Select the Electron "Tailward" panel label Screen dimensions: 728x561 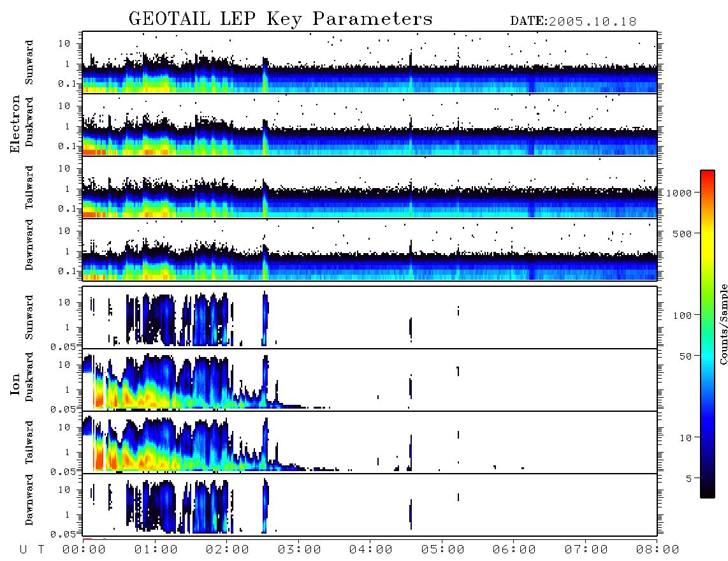click(x=29, y=187)
